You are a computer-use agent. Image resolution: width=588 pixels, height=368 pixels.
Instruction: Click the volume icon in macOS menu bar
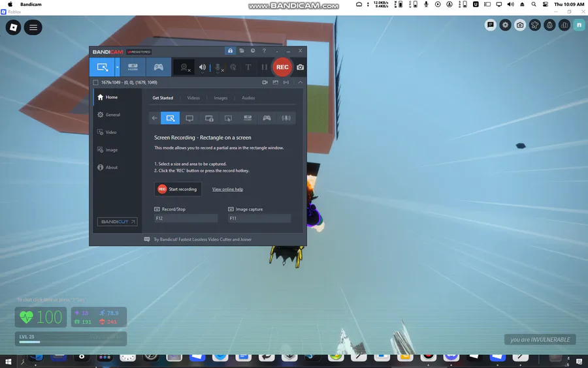click(x=510, y=4)
